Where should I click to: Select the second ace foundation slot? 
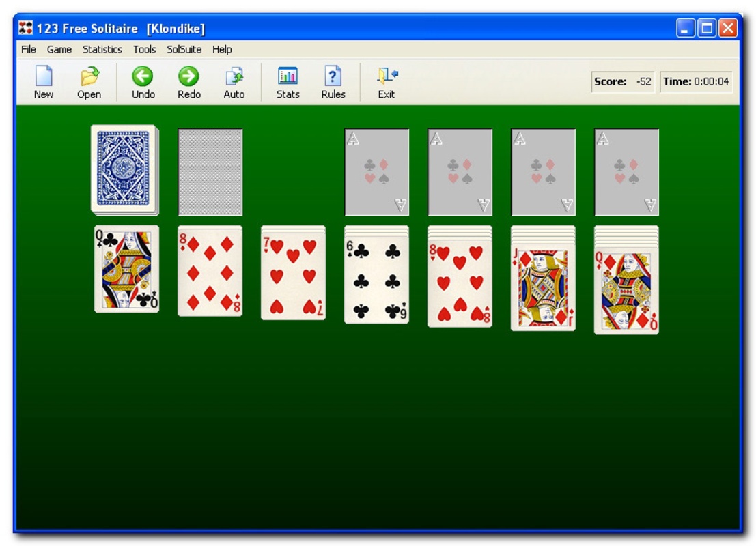coord(460,171)
